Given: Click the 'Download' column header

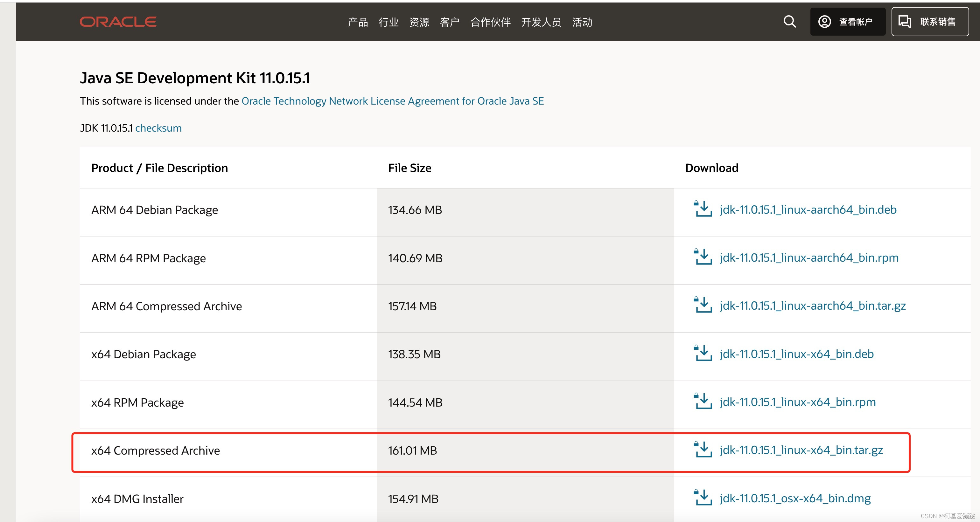Looking at the screenshot, I should [711, 168].
